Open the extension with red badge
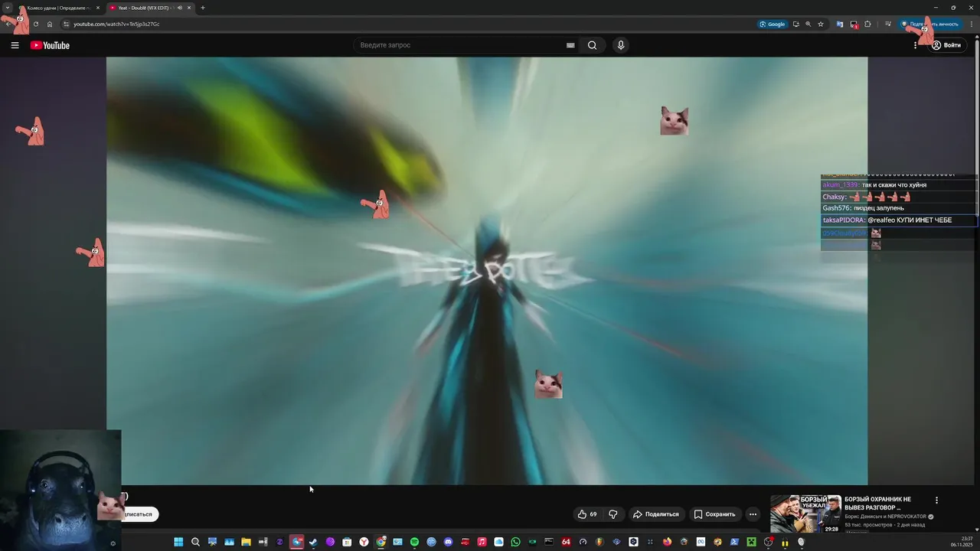The height and width of the screenshot is (551, 980). tap(854, 24)
